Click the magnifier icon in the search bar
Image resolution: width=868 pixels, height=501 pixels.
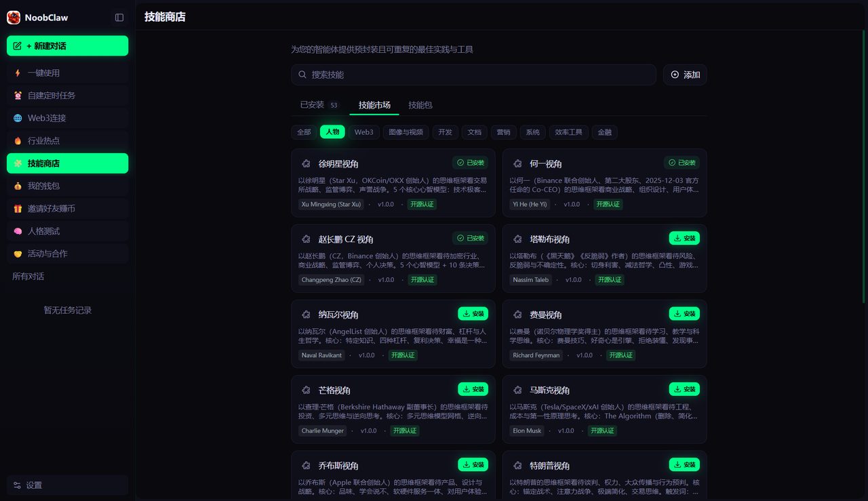[302, 75]
